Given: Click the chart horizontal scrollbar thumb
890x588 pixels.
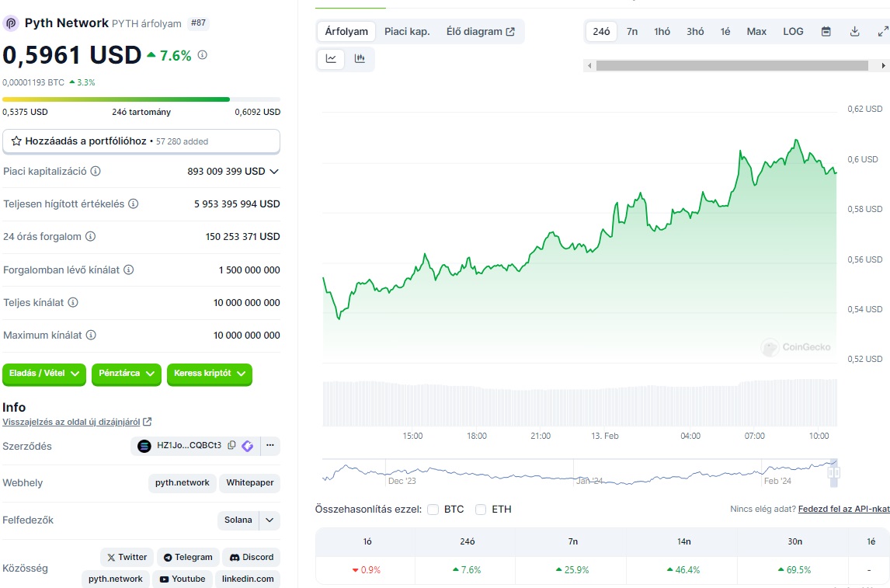Looking at the screenshot, I should click(732, 66).
